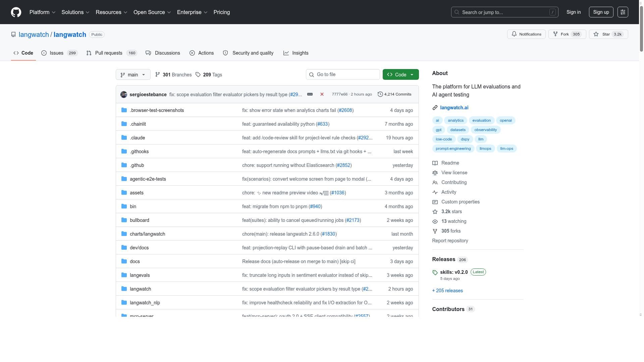Click the Sign up button
Image resolution: width=644 pixels, height=362 pixels.
pyautogui.click(x=601, y=12)
